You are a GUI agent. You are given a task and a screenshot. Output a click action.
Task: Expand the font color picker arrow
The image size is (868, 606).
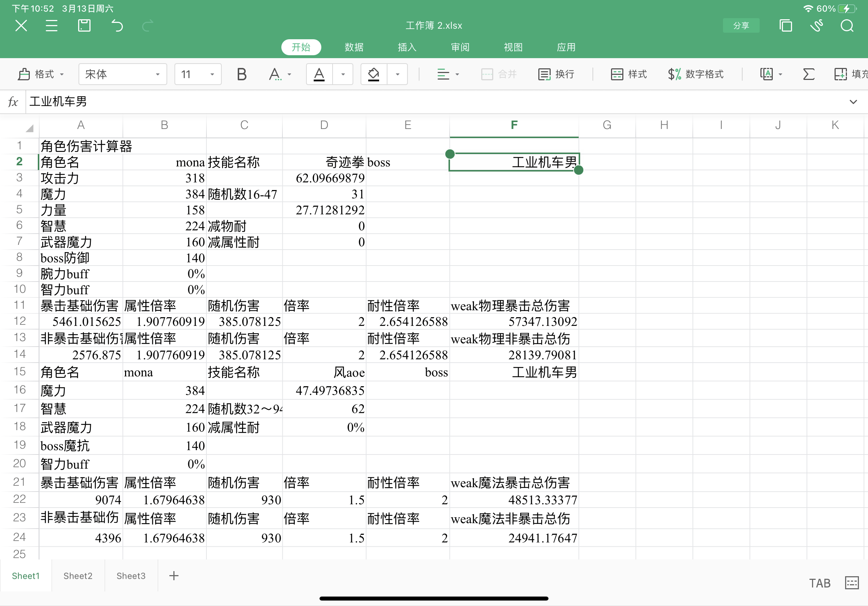(343, 74)
